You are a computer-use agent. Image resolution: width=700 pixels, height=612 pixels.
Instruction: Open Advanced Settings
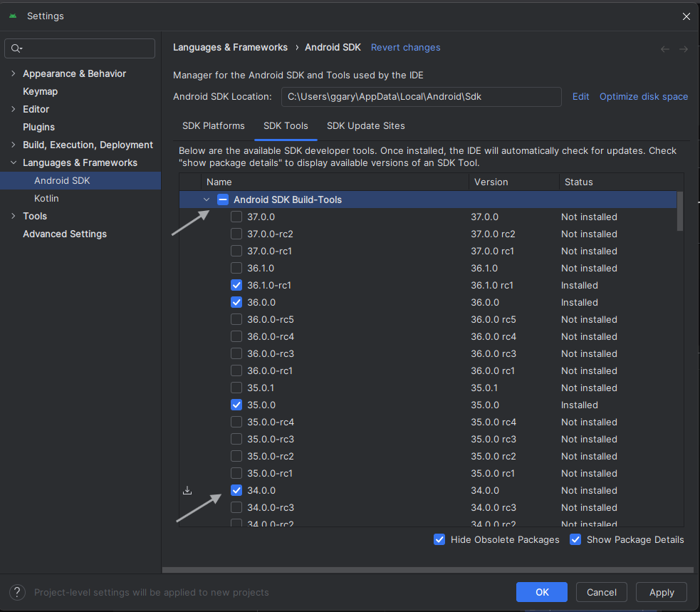coord(65,234)
